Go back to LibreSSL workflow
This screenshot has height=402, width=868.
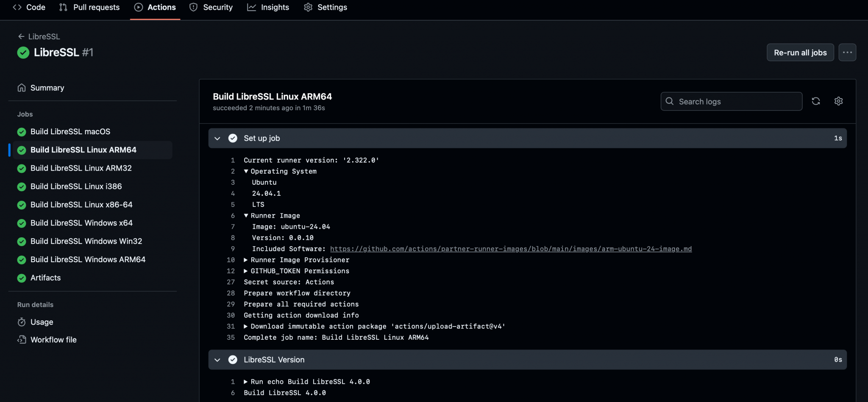(x=39, y=36)
